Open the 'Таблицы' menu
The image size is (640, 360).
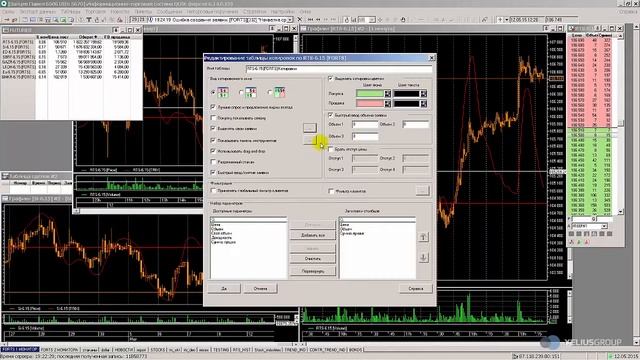click(71, 11)
